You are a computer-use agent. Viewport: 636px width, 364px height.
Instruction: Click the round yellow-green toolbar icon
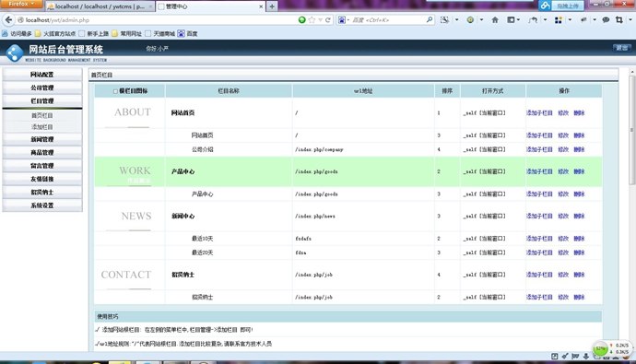470,20
